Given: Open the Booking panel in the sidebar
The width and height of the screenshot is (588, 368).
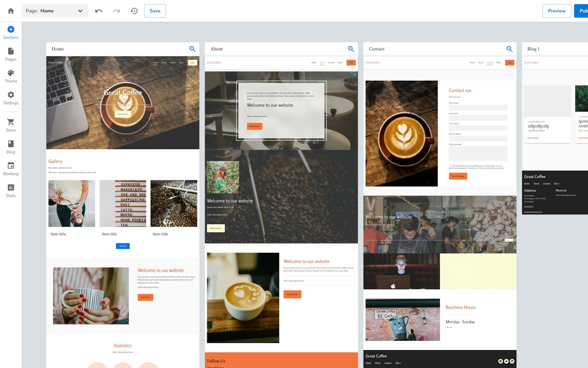Looking at the screenshot, I should click(x=11, y=169).
